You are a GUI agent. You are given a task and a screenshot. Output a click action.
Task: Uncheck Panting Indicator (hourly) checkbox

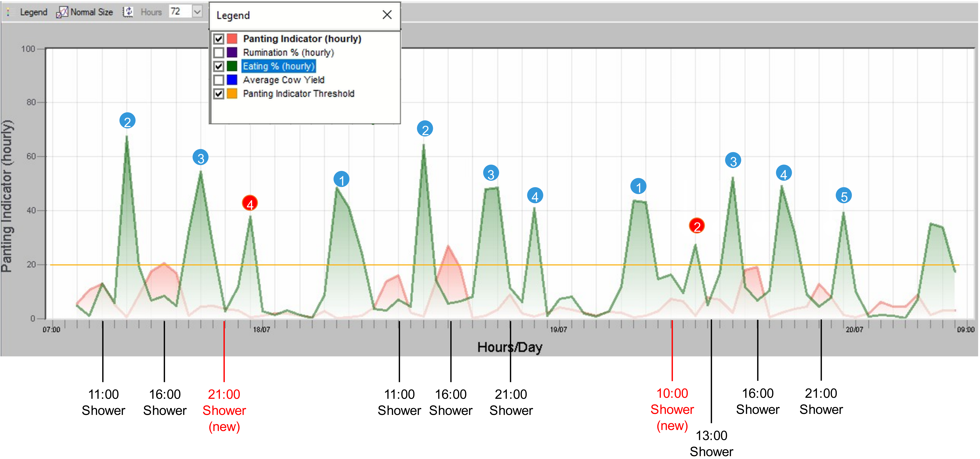coord(219,39)
